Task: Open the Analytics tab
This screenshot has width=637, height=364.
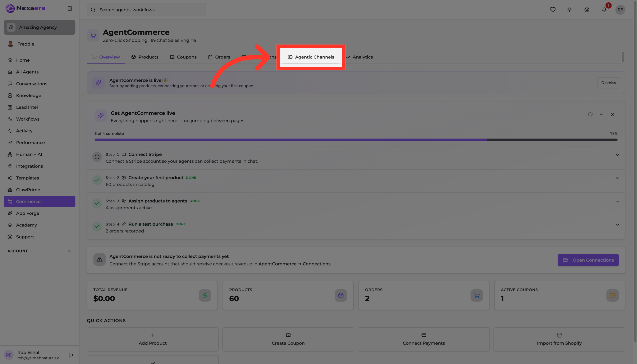Action: [x=359, y=57]
